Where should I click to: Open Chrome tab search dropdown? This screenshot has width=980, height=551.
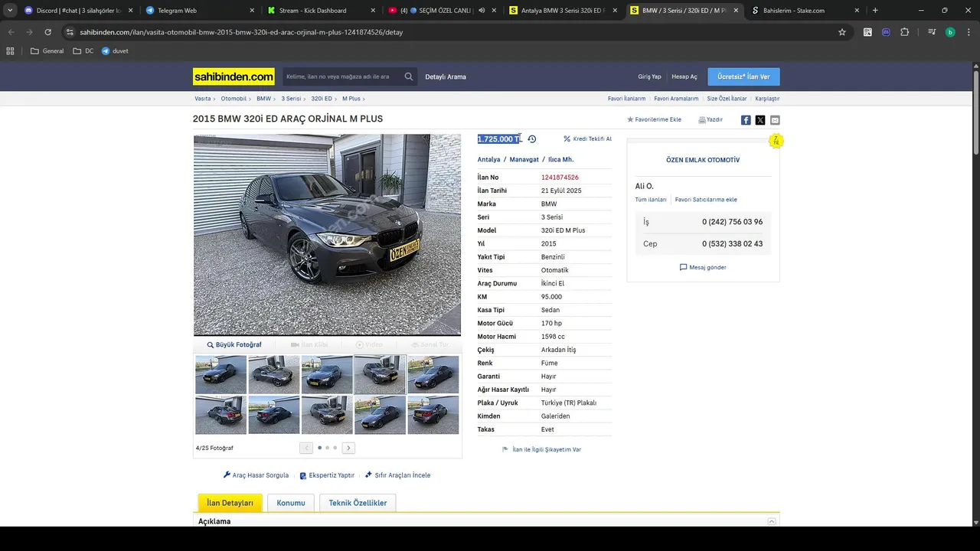(10, 11)
